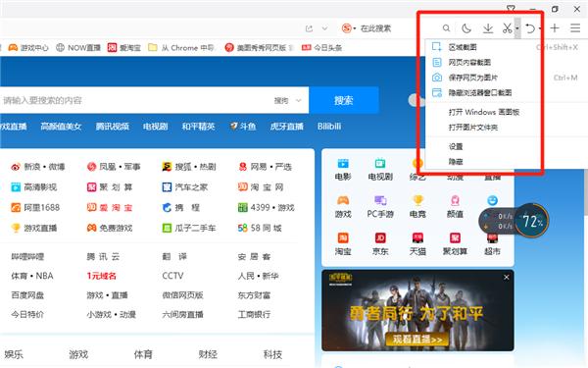The width and height of the screenshot is (588, 368).
Task: Open the 虎牙直播 link
Action: pos(286,127)
